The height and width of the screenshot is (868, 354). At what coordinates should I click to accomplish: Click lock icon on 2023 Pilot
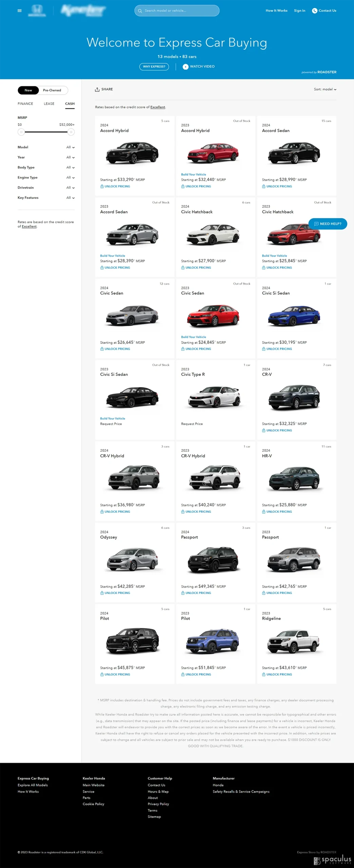coord(183,675)
